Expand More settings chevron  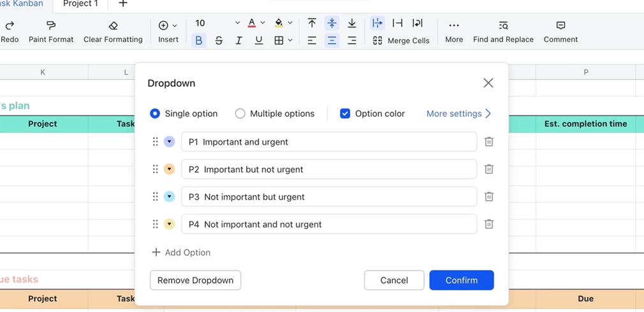click(x=488, y=114)
